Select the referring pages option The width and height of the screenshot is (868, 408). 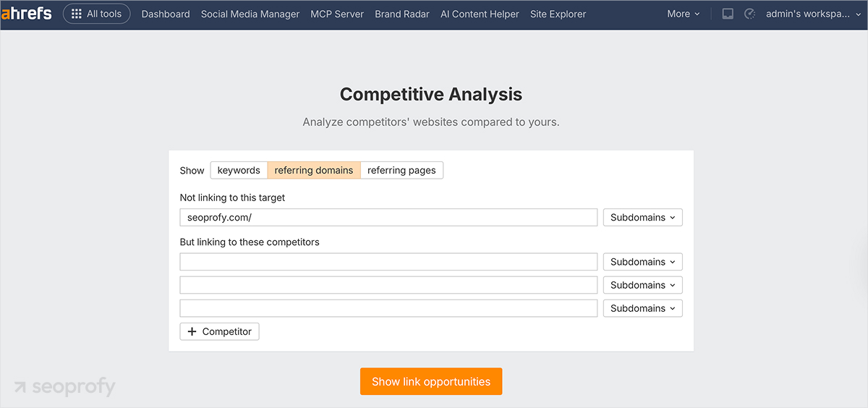pyautogui.click(x=401, y=170)
